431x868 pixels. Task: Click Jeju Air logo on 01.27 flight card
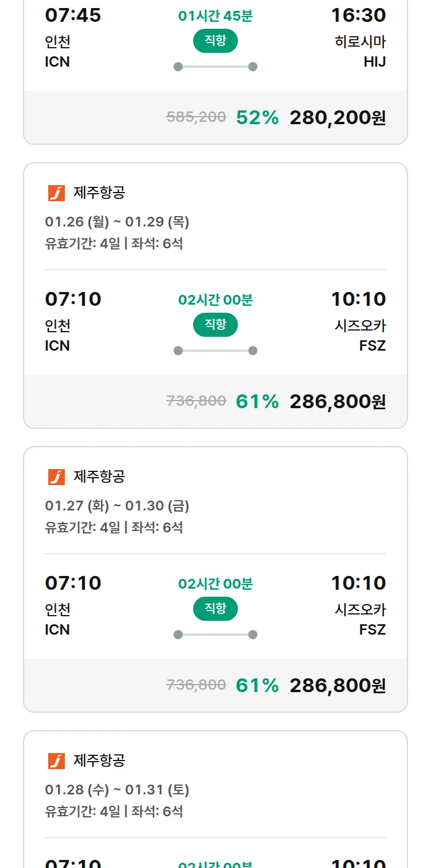click(x=56, y=477)
